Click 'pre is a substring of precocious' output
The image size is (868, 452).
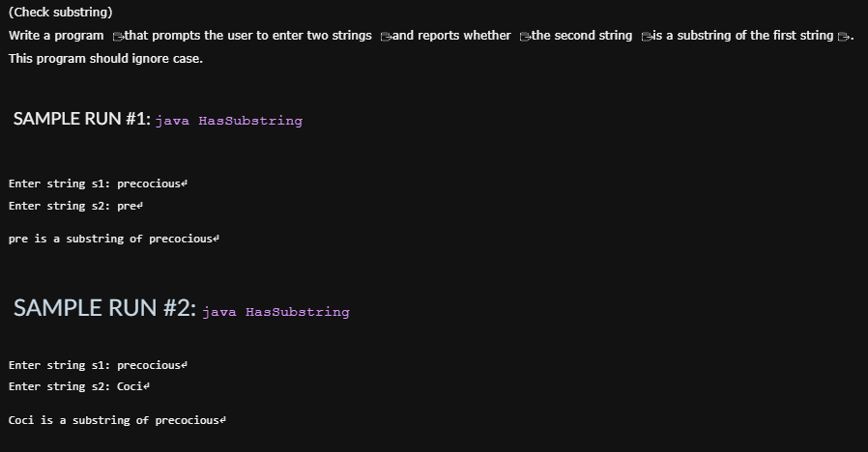coord(111,239)
